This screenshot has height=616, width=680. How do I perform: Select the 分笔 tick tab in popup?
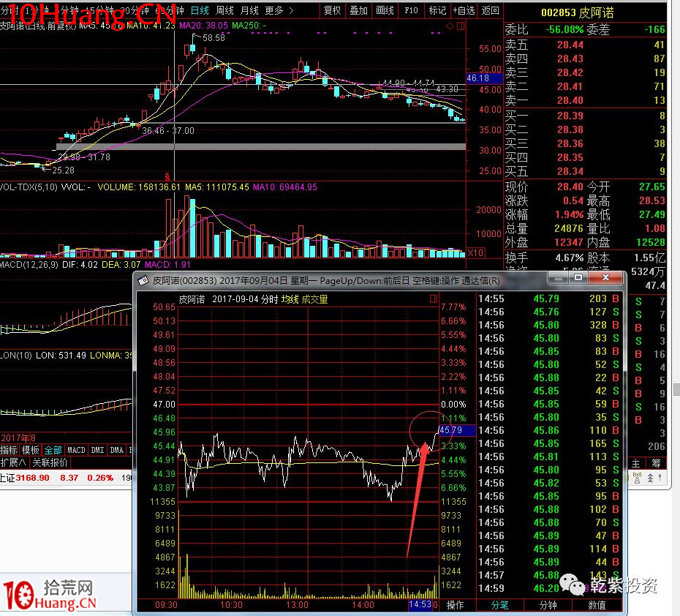[499, 605]
